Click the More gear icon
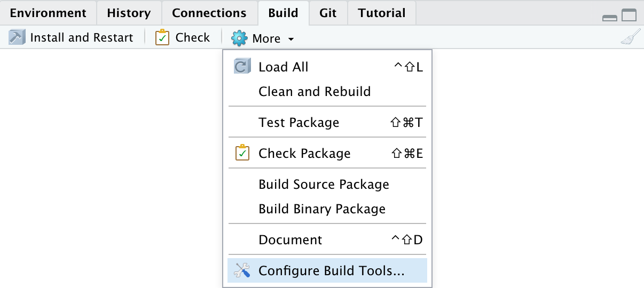644x288 pixels. 239,38
